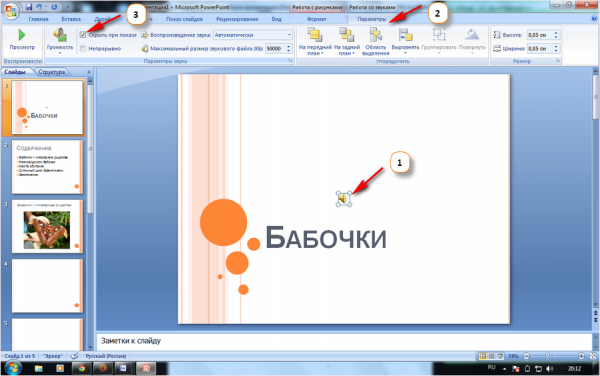
Task: Adjust the Высота spinner arrows
Action: [x=557, y=35]
